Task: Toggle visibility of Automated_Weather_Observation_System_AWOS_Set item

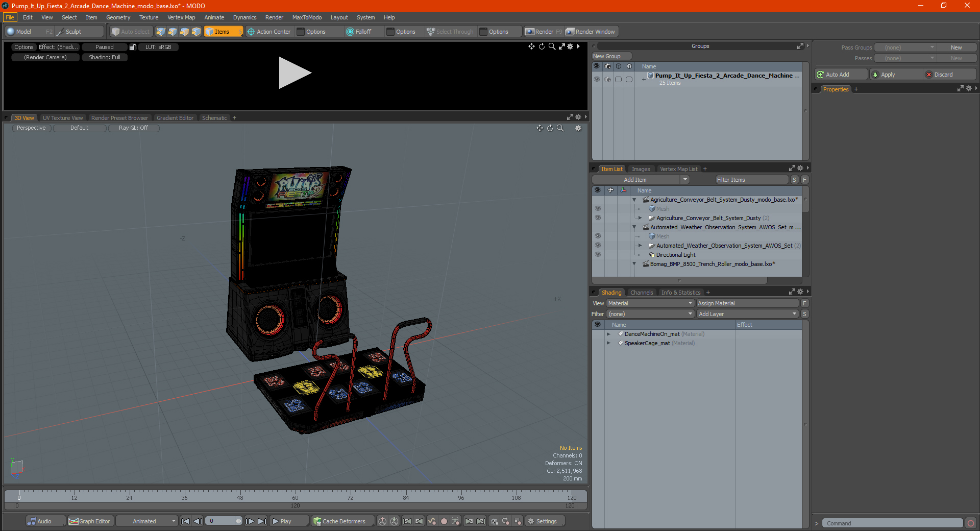Action: point(598,246)
